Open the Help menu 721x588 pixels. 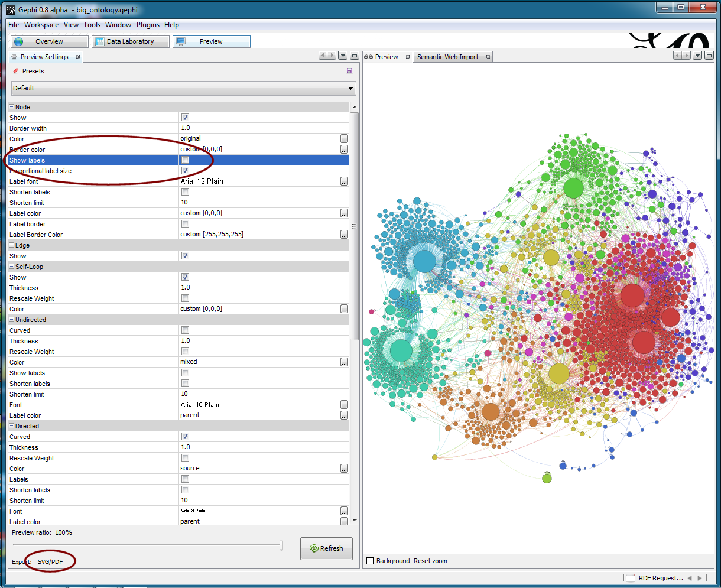pyautogui.click(x=171, y=25)
